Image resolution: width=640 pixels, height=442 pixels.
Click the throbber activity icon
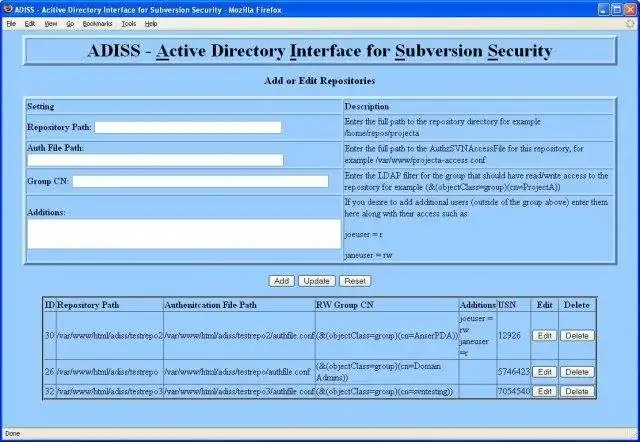tap(631, 24)
